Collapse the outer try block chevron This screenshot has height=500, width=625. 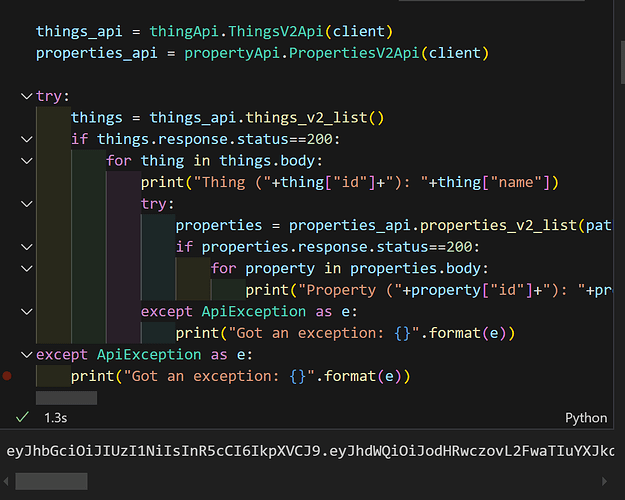click(x=26, y=96)
